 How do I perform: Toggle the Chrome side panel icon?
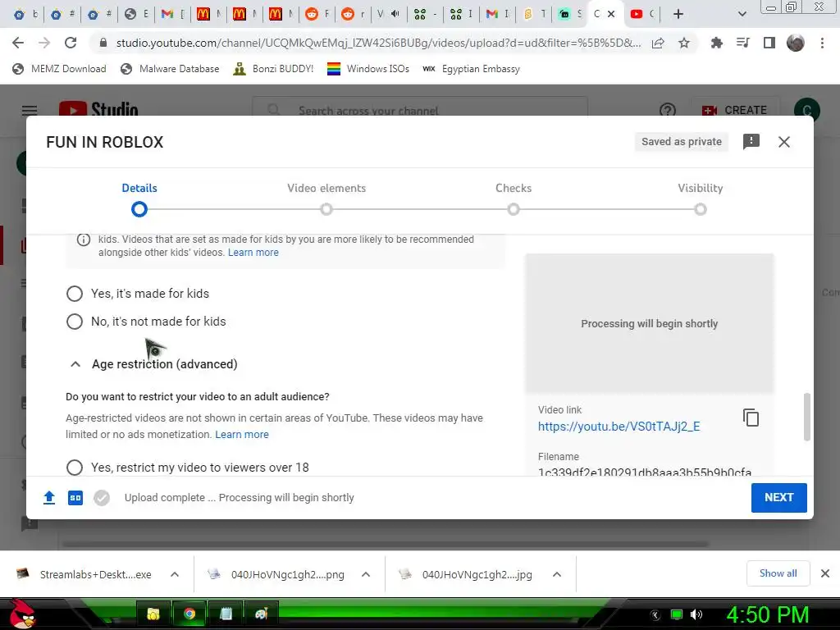tap(769, 43)
